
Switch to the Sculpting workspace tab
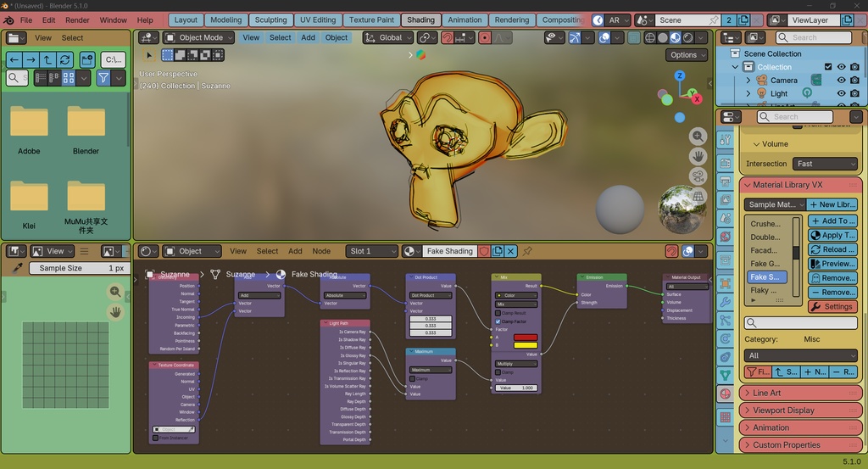tap(270, 20)
